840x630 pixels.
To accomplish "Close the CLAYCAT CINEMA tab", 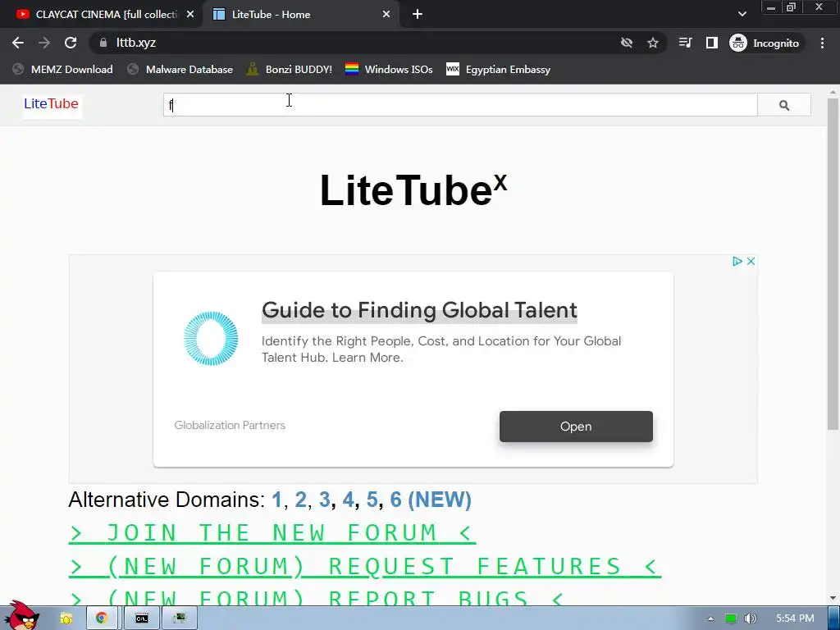I will pyautogui.click(x=190, y=15).
